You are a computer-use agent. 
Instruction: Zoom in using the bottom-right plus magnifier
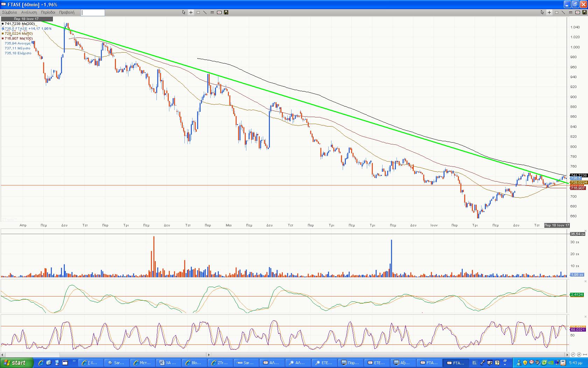click(x=579, y=355)
